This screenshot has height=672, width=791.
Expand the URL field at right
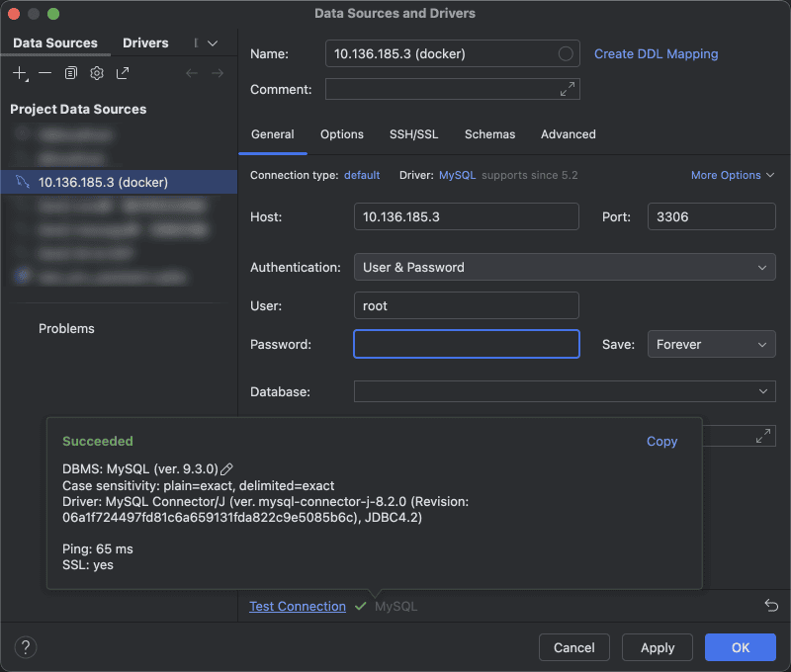click(763, 436)
